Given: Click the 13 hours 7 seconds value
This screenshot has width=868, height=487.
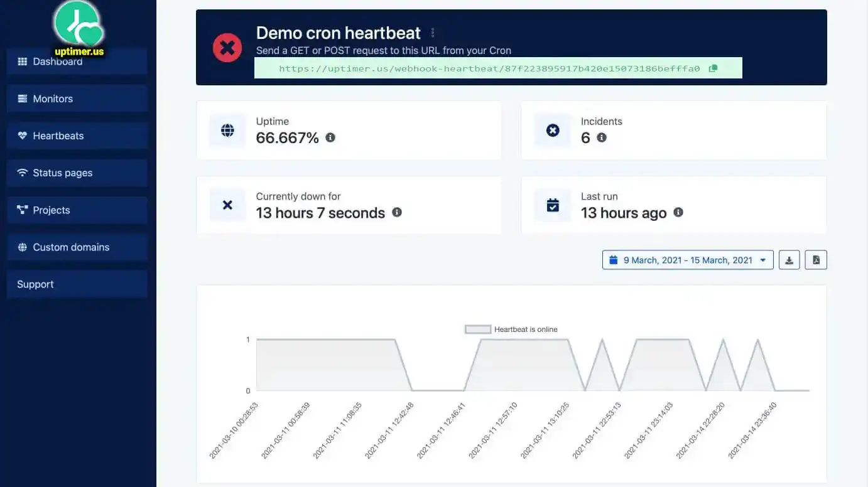Looking at the screenshot, I should tap(320, 213).
